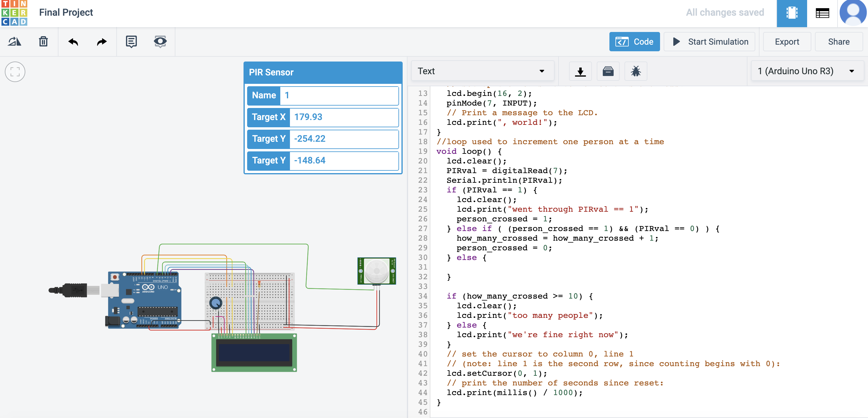Screen dimensions: 868x418
Task: Toggle visibility with the eye icon
Action: pyautogui.click(x=160, y=42)
